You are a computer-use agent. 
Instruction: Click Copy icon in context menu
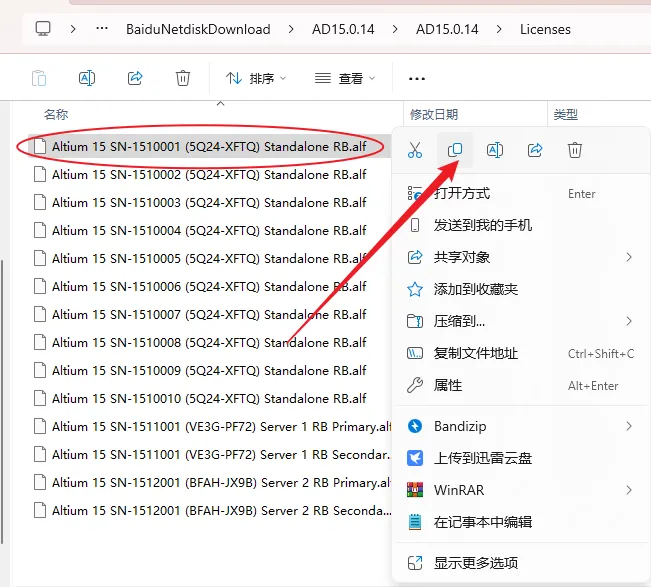tap(455, 150)
